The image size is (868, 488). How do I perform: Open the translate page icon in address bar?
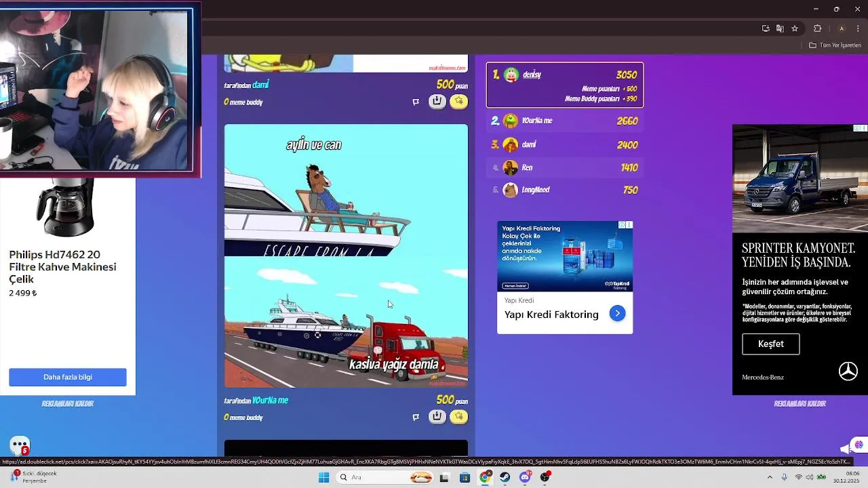[780, 28]
